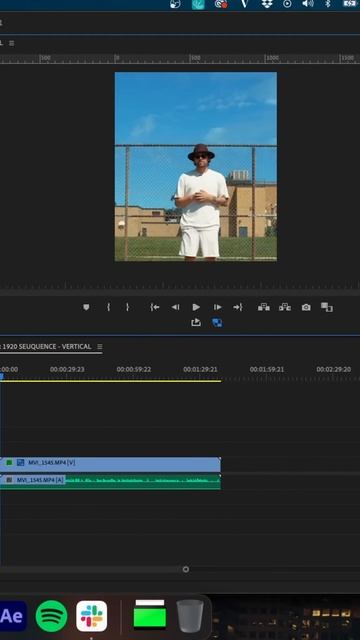Viewport: 360px width, 640px height.
Task: Set the Mark In point
Action: pos(109,307)
